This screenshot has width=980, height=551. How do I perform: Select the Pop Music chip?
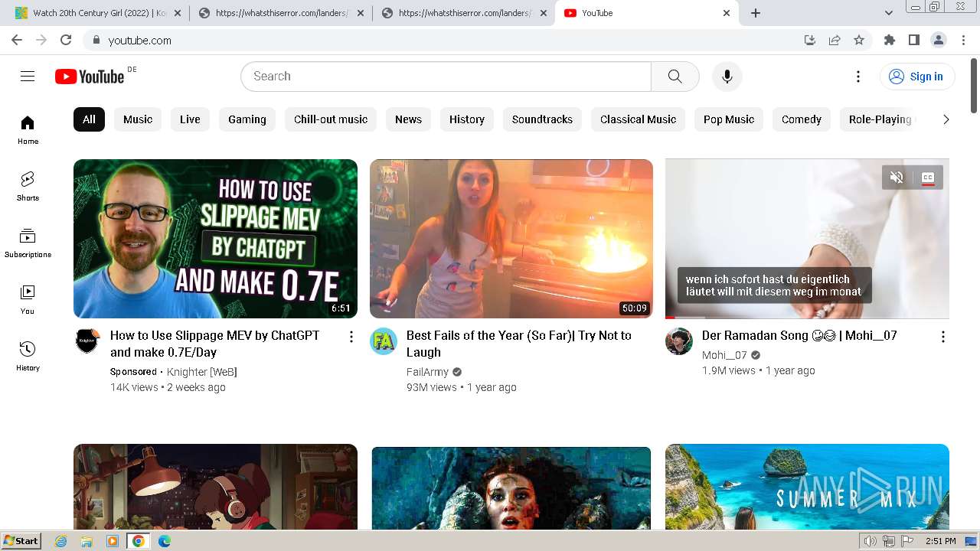(729, 119)
